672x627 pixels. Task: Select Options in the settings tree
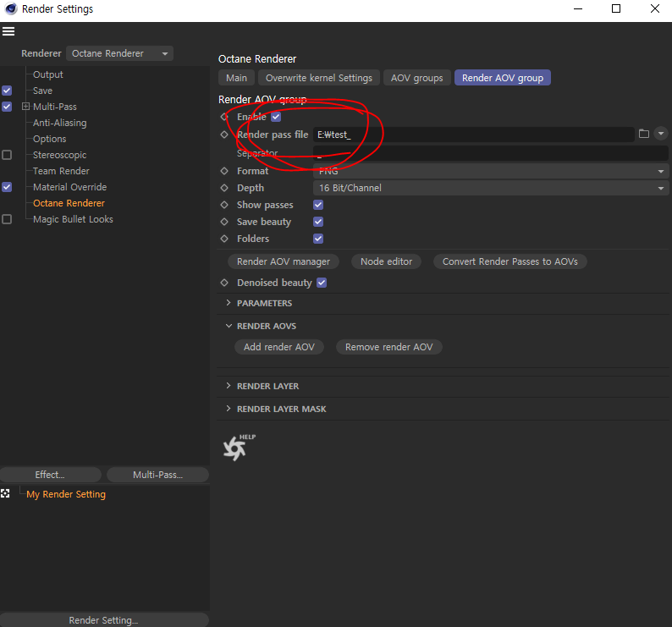click(49, 139)
